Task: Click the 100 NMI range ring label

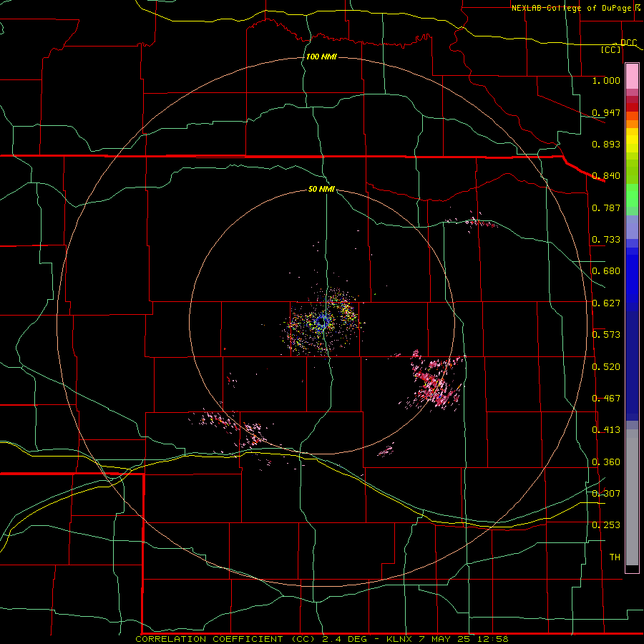Action: point(321,57)
